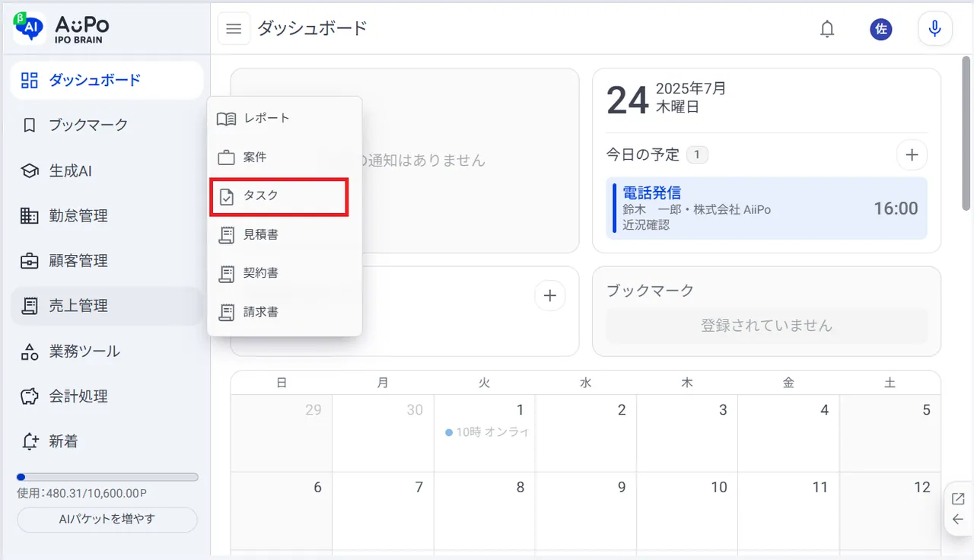Image resolution: width=974 pixels, height=560 pixels.
Task: Click the piggy bank 会計処理 icon
Action: [x=29, y=396]
